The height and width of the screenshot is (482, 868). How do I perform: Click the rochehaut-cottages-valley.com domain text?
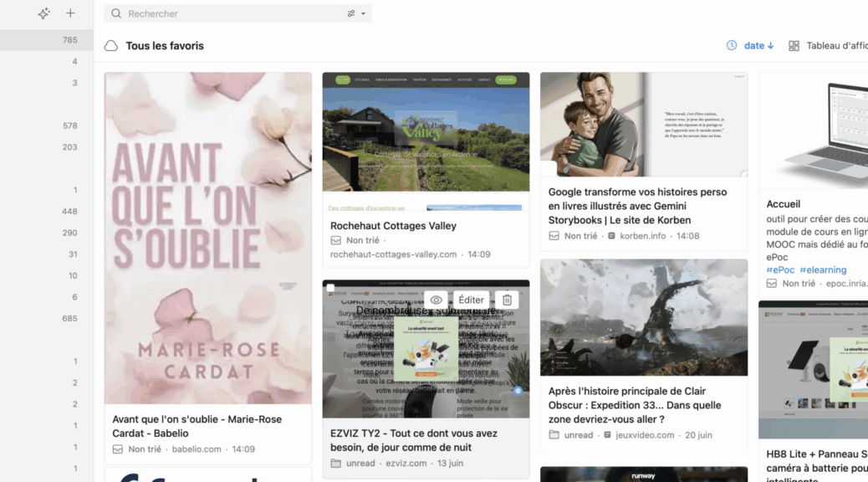(394, 254)
